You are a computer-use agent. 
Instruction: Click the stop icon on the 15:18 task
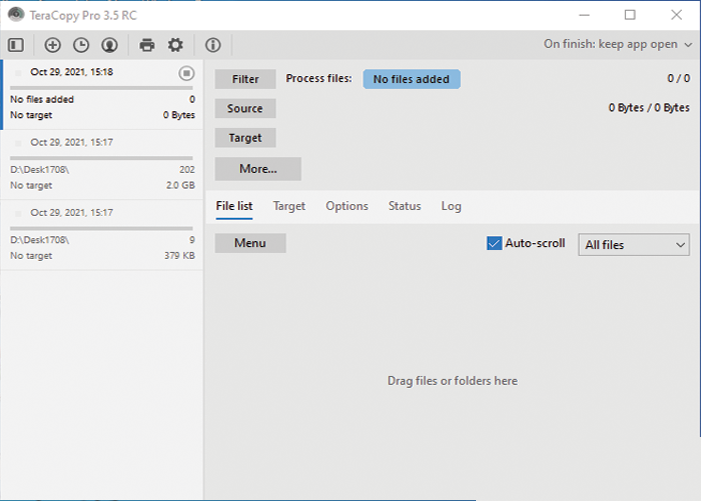point(186,73)
